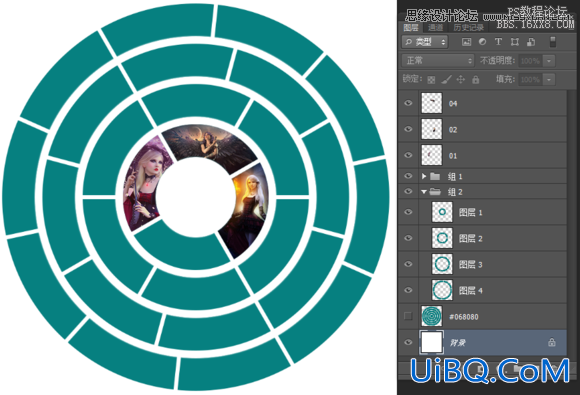Viewport: 580px width, 395px height.
Task: Select 图层 3 thumbnail
Action: pos(442,264)
